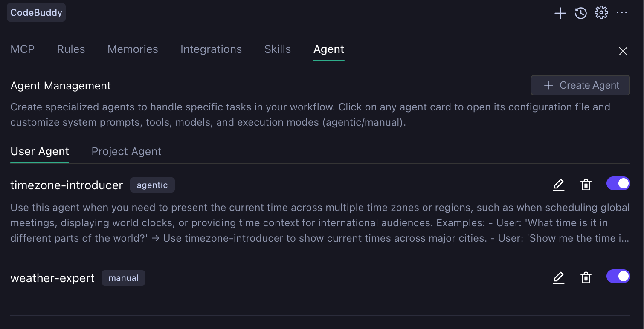Open the three-dot more options menu

[x=622, y=13]
